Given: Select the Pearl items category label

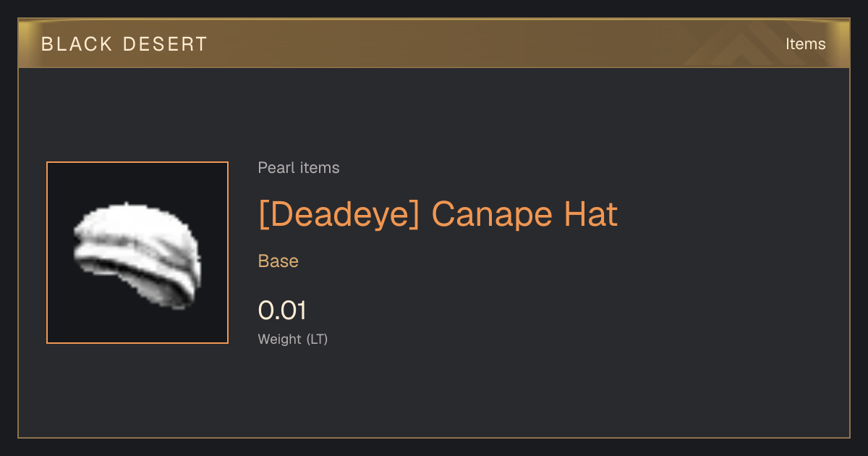Looking at the screenshot, I should tap(299, 168).
